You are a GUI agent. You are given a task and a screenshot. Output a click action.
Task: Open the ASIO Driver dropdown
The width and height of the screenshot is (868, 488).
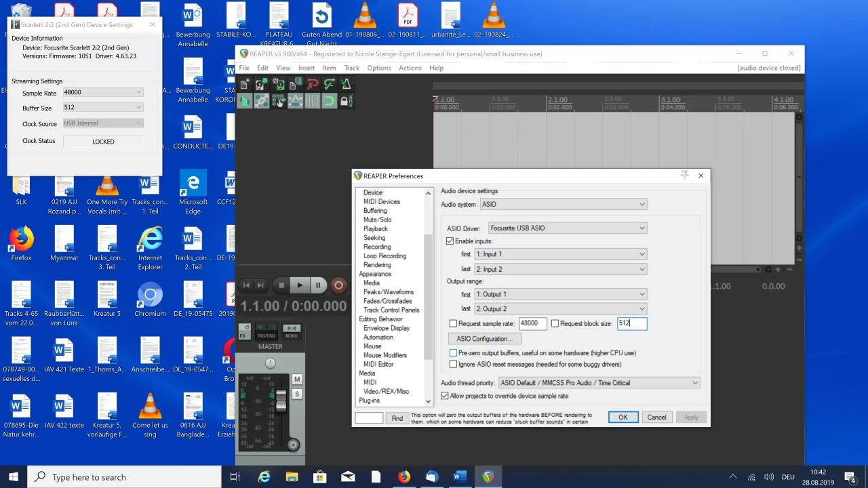pos(568,228)
